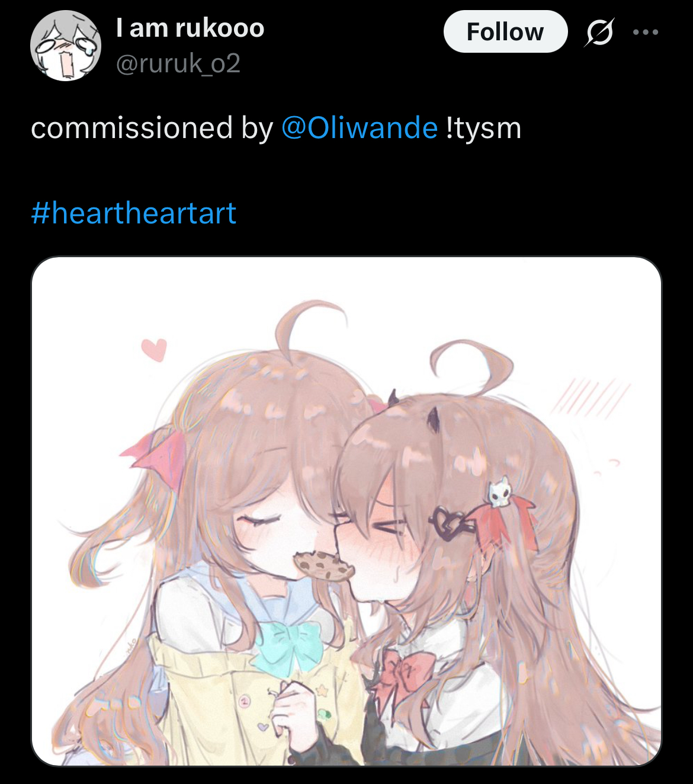The height and width of the screenshot is (784, 693).
Task: Click the @ruruk_o2 handle
Action: [178, 63]
